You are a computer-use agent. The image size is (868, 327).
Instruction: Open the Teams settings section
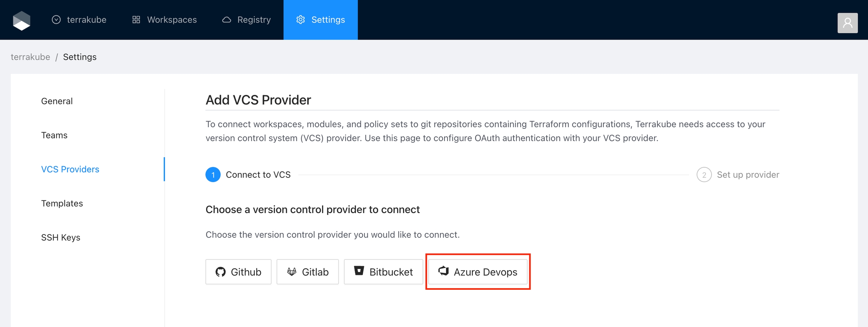pyautogui.click(x=54, y=135)
